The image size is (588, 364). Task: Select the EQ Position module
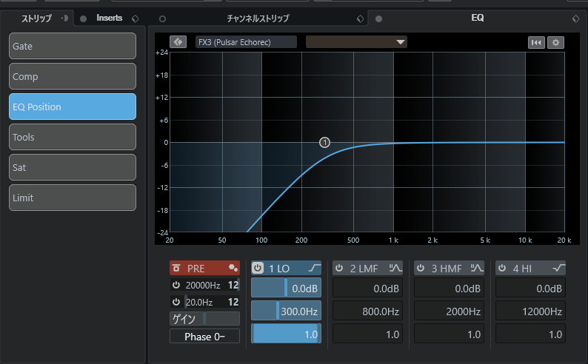click(73, 107)
